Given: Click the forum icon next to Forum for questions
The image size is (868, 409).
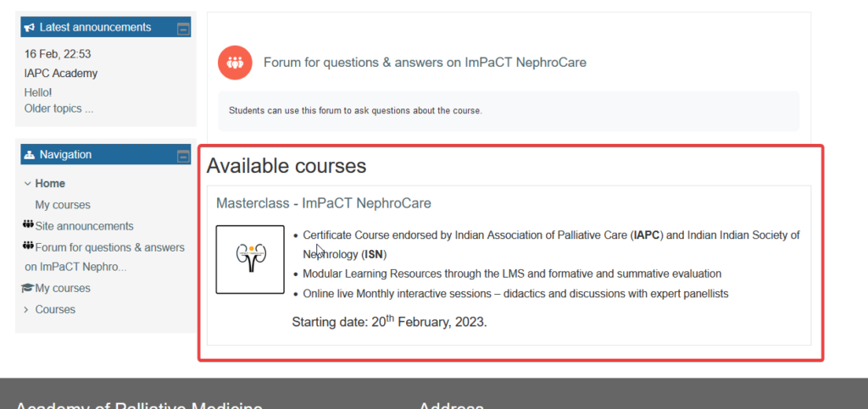Looking at the screenshot, I should [x=29, y=246].
